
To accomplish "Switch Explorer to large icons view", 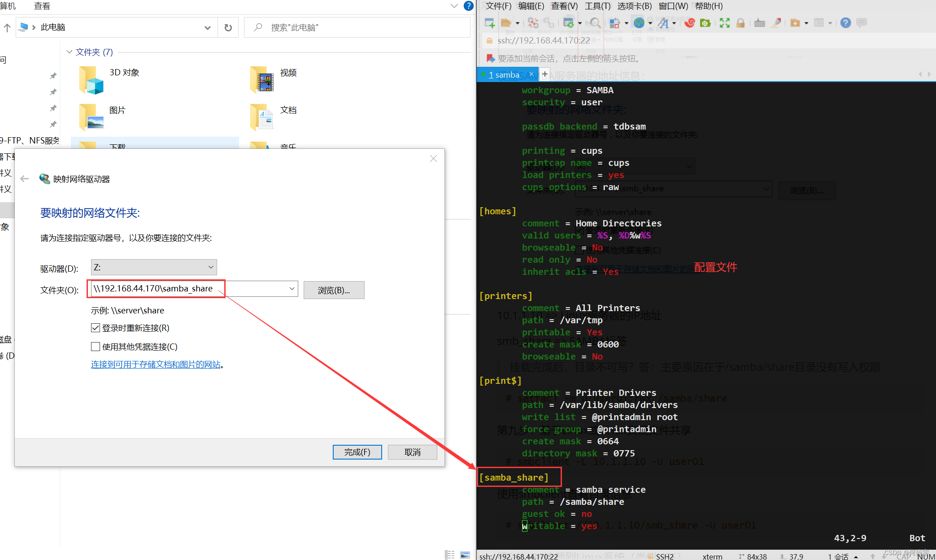I will coord(465,555).
